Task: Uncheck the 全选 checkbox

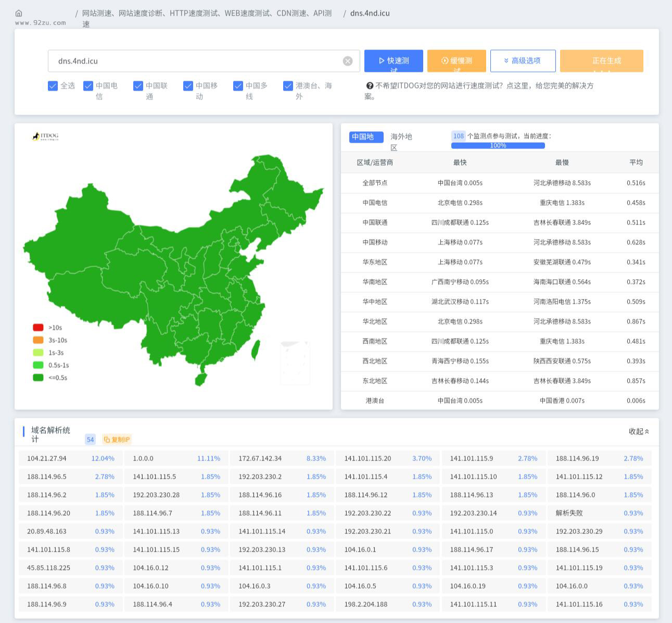Action: coord(53,86)
